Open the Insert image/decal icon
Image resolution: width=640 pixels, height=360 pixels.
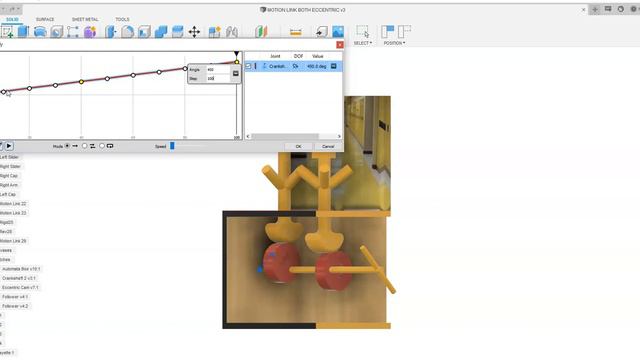[x=338, y=32]
